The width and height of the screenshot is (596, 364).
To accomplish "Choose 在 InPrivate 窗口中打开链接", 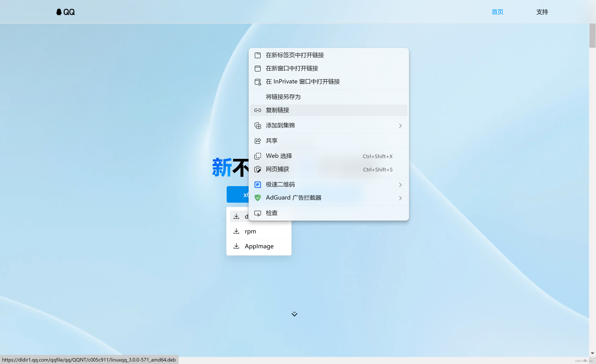I will coord(302,82).
